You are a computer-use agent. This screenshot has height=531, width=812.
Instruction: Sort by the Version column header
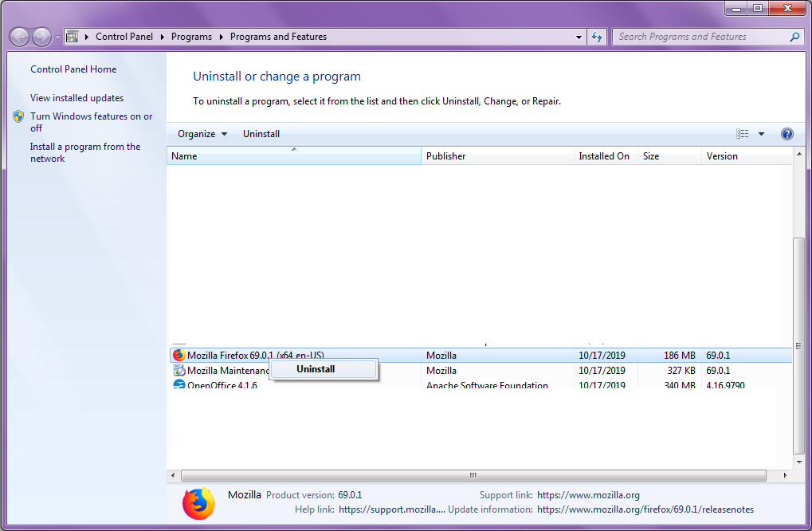(747, 156)
